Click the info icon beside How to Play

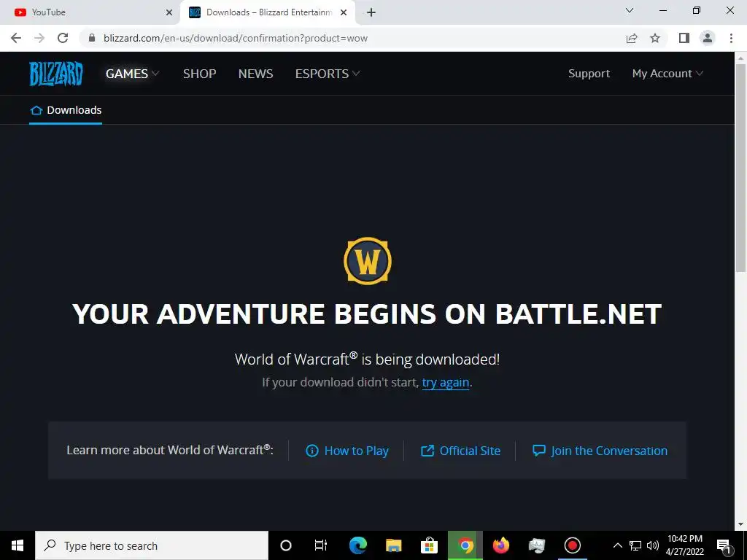coord(312,451)
